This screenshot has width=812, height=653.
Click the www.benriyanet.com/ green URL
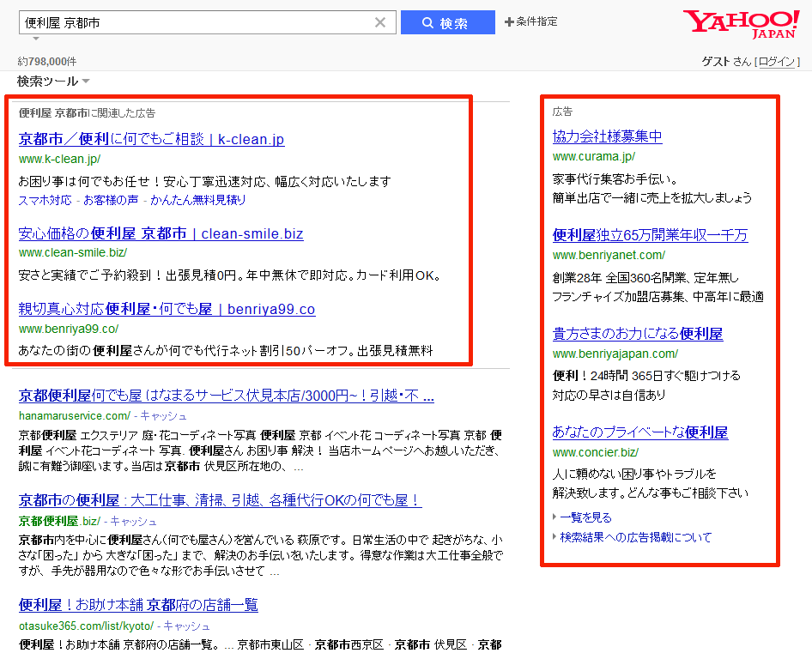[609, 255]
